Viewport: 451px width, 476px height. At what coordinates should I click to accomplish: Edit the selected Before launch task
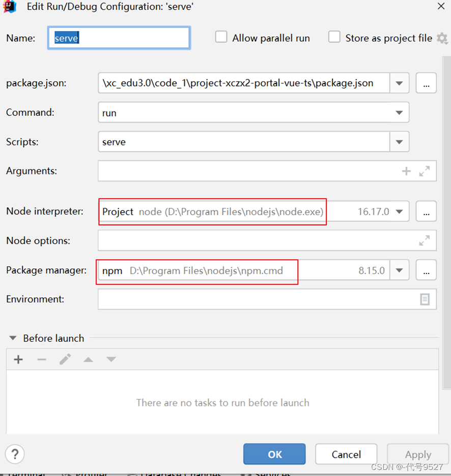click(65, 360)
